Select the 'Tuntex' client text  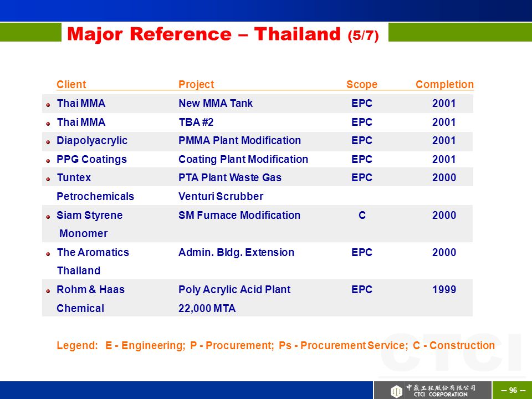(74, 177)
